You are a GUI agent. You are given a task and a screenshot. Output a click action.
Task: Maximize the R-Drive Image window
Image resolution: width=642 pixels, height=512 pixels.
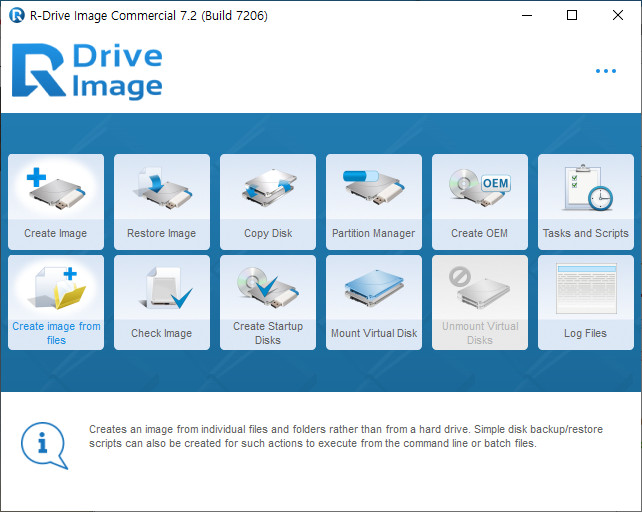pyautogui.click(x=572, y=16)
